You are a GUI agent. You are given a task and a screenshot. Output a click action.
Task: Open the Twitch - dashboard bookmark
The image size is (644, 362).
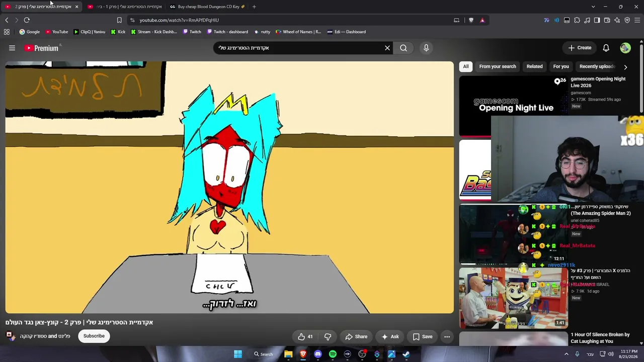(x=227, y=32)
